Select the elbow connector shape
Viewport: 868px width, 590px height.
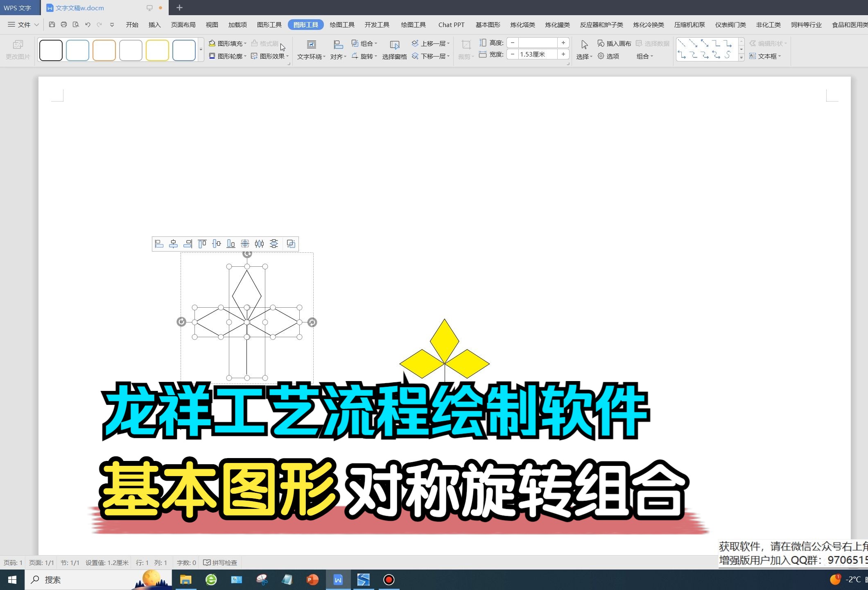click(716, 43)
